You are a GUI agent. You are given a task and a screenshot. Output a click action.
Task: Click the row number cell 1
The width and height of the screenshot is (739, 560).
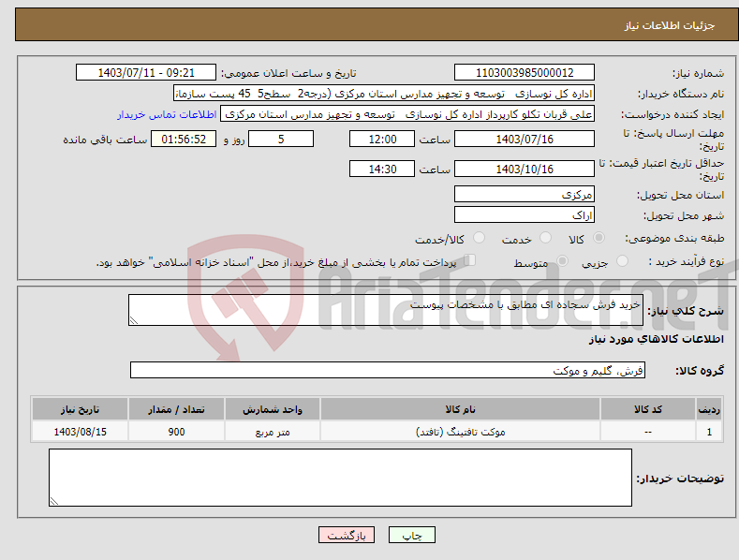pos(709,432)
